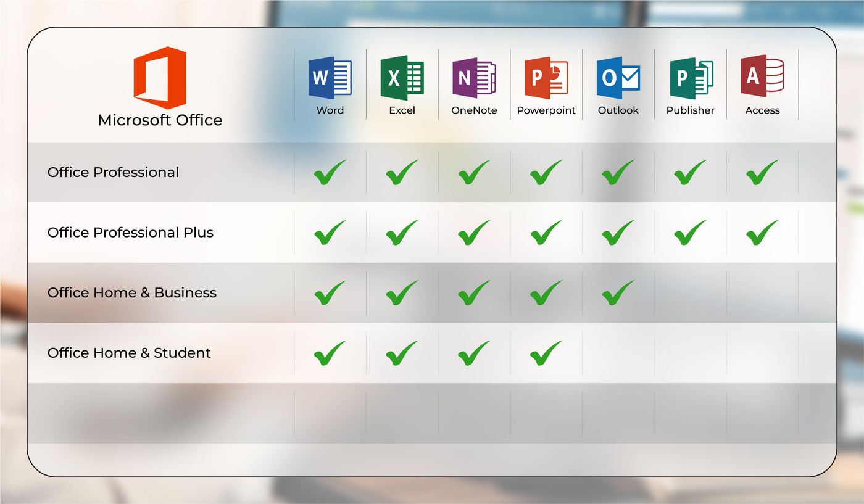The width and height of the screenshot is (864, 504).
Task: Click the OneNote app icon
Action: click(474, 78)
